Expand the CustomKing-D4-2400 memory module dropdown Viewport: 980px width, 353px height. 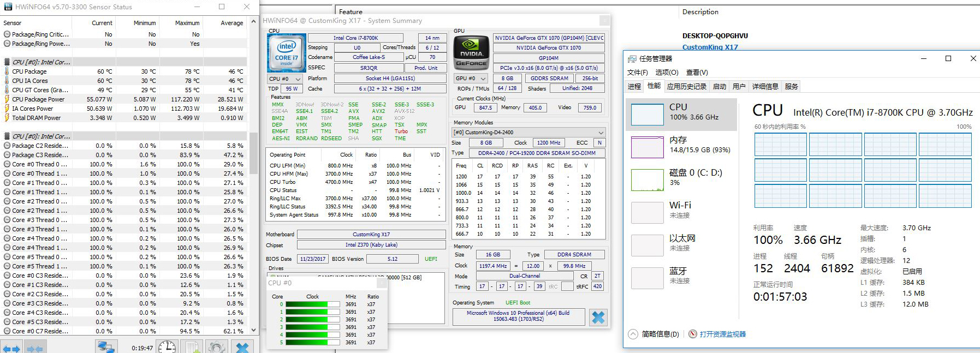tap(528, 132)
